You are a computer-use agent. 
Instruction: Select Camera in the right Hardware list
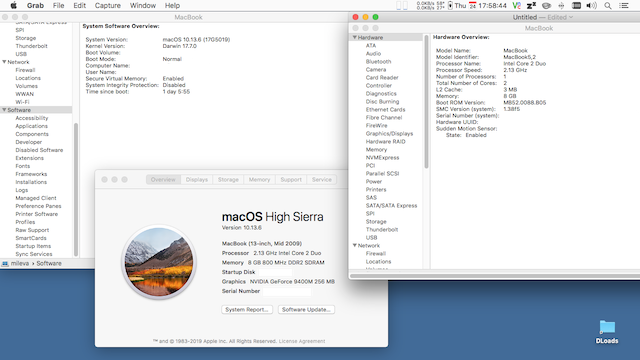coord(376,70)
